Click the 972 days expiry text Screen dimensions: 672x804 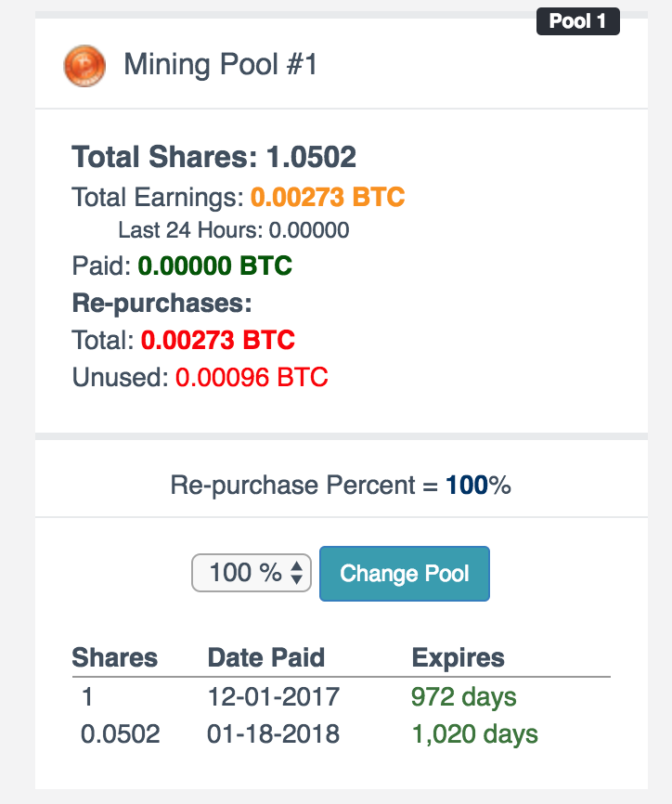click(x=463, y=697)
